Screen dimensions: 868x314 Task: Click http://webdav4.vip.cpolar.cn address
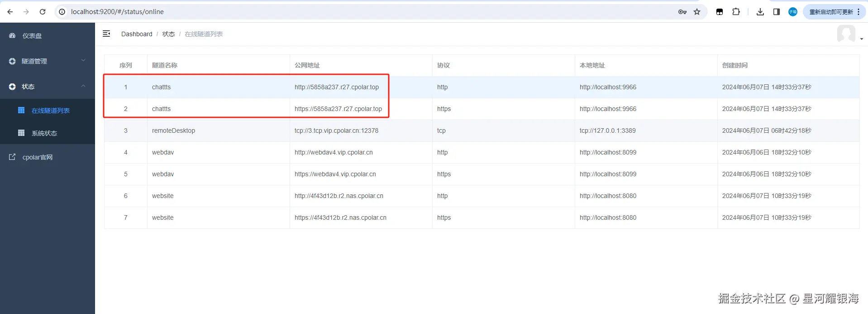[334, 152]
